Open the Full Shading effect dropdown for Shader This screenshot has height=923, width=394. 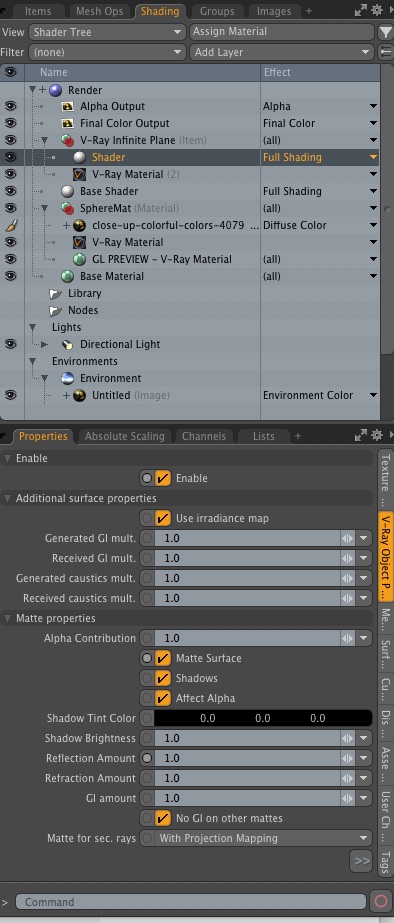[373, 158]
